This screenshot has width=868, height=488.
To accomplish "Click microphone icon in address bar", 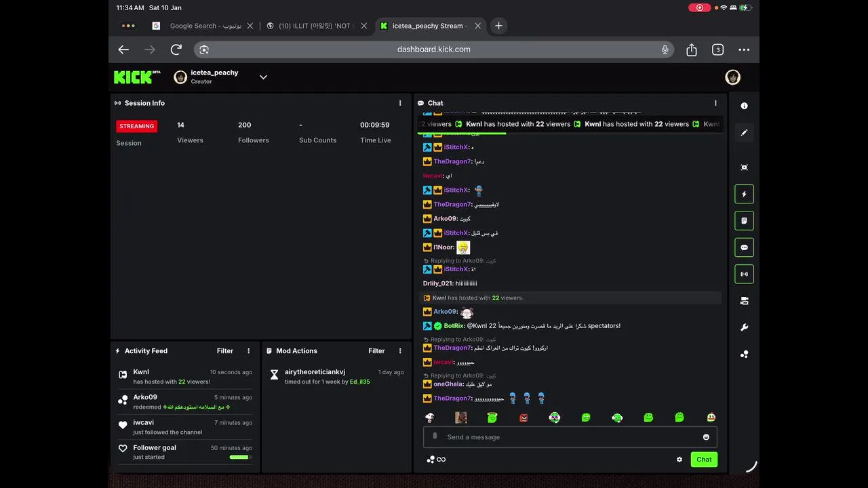I will pyautogui.click(x=665, y=49).
